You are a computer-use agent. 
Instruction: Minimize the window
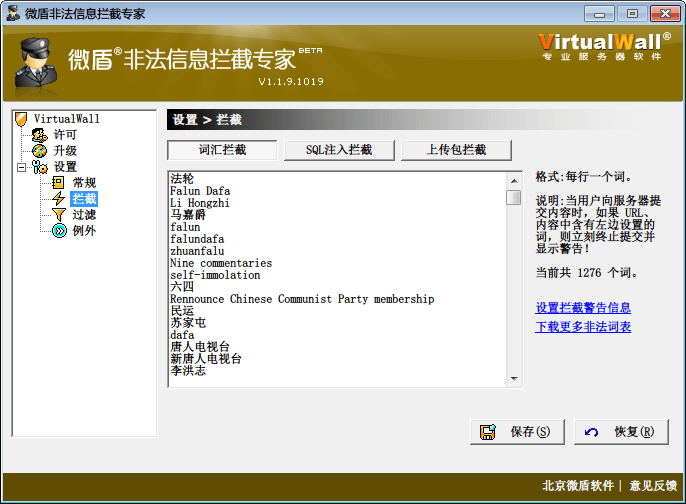(x=599, y=14)
